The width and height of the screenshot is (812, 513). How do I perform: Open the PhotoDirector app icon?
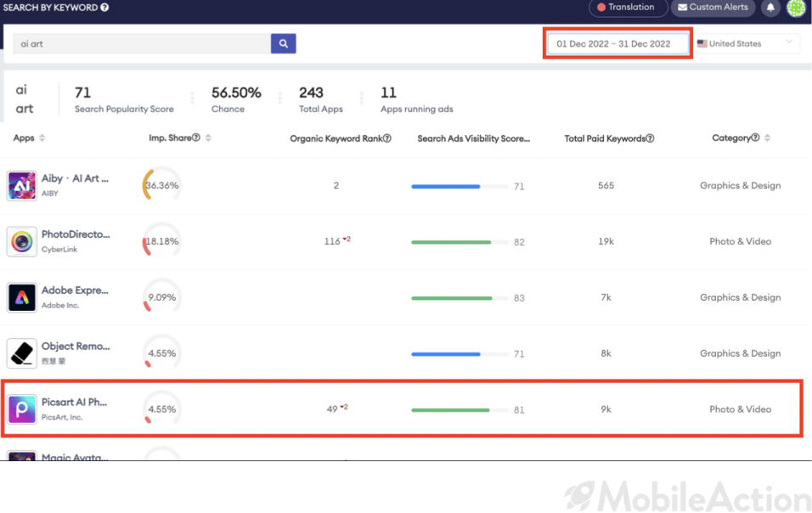(22, 242)
